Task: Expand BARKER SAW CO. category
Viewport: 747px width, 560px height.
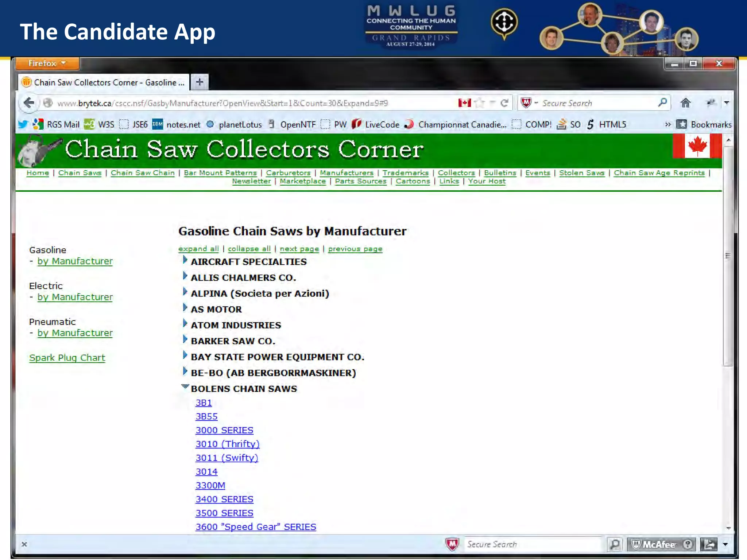Action: click(185, 339)
